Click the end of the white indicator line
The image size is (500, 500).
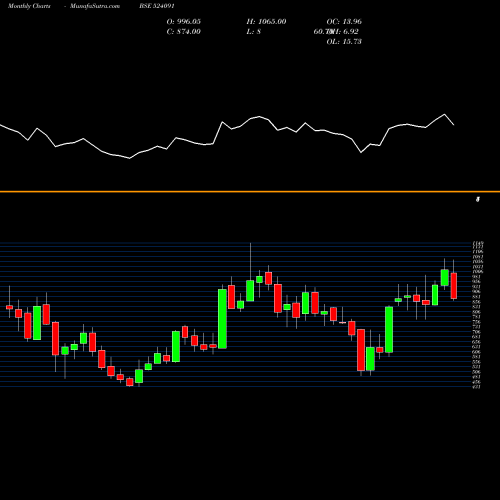(454, 125)
